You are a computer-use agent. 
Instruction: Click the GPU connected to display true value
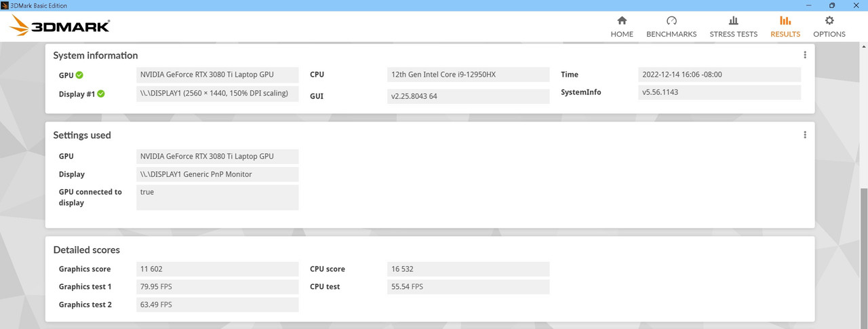coord(217,197)
